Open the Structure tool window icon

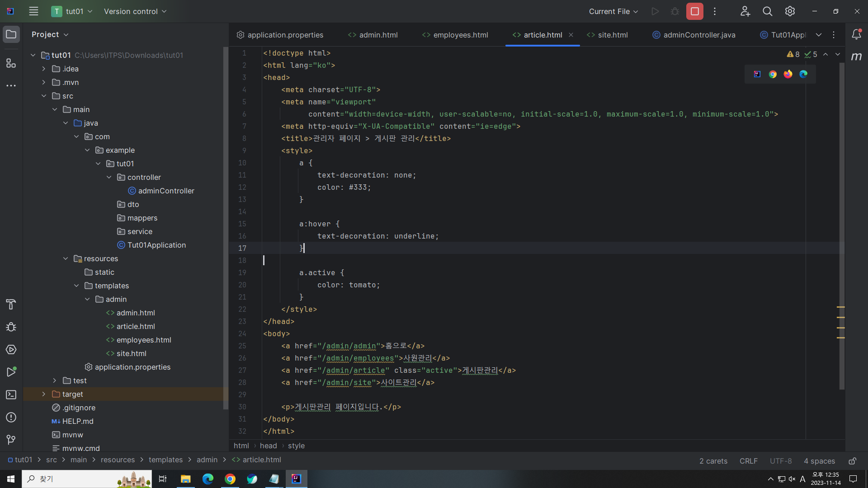11,63
